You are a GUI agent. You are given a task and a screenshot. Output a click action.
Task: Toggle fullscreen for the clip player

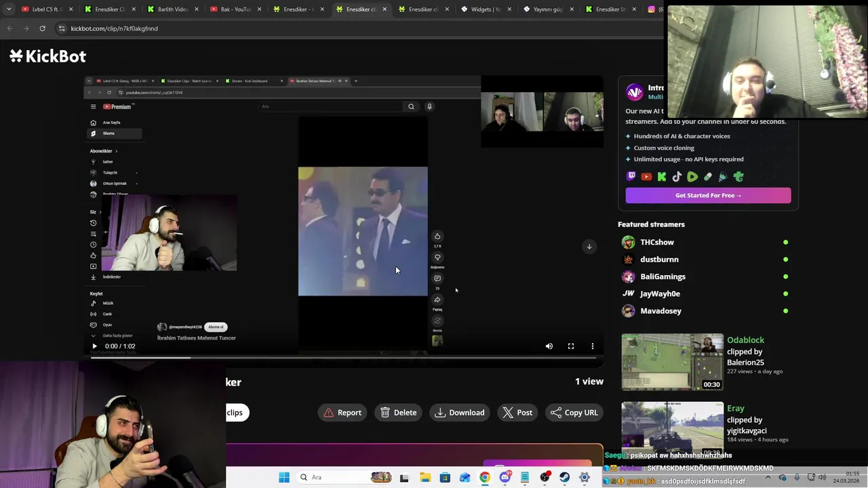(x=571, y=346)
